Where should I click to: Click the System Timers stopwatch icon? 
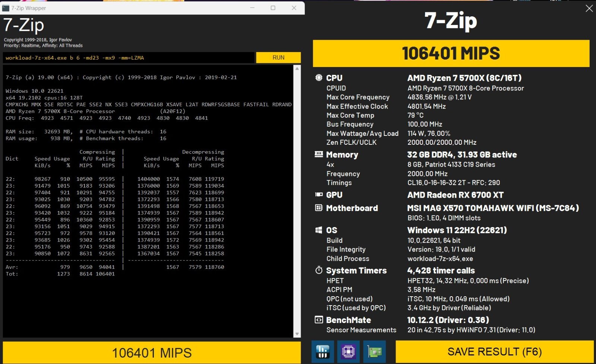tap(319, 270)
